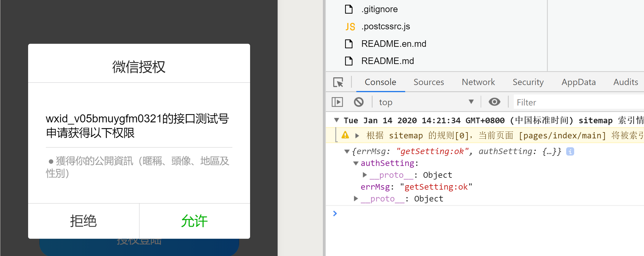Click the console Filter input field
The width and height of the screenshot is (644, 256).
pos(579,102)
